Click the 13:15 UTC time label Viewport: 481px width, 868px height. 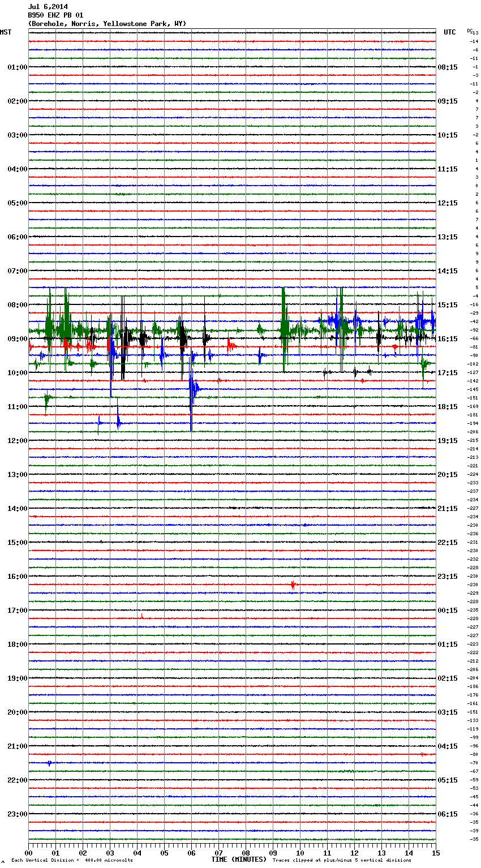pyautogui.click(x=448, y=237)
